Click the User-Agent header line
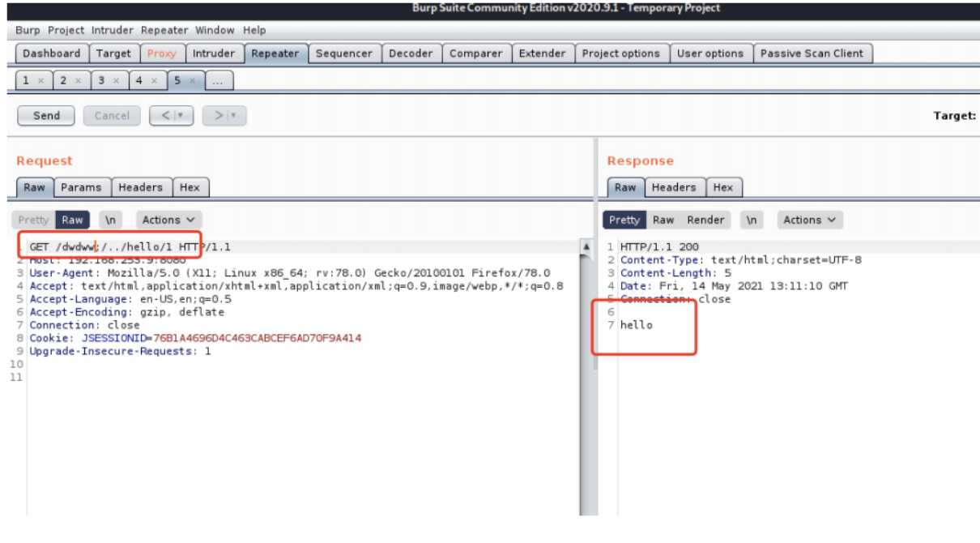The width and height of the screenshot is (980, 543). pos(290,273)
